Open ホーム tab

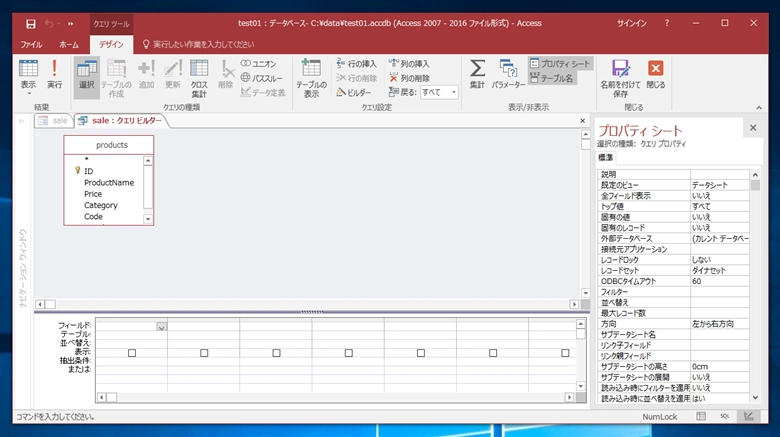69,45
